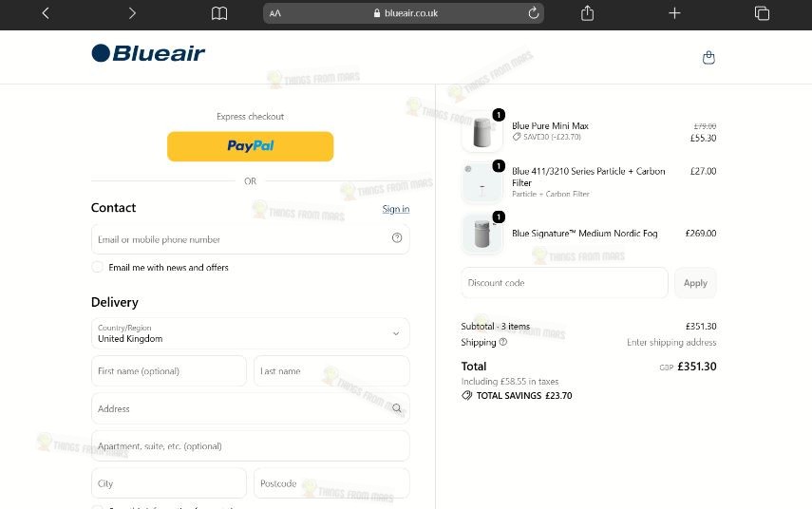Open the Country/Region dropdown
This screenshot has width=812, height=509.
(250, 333)
